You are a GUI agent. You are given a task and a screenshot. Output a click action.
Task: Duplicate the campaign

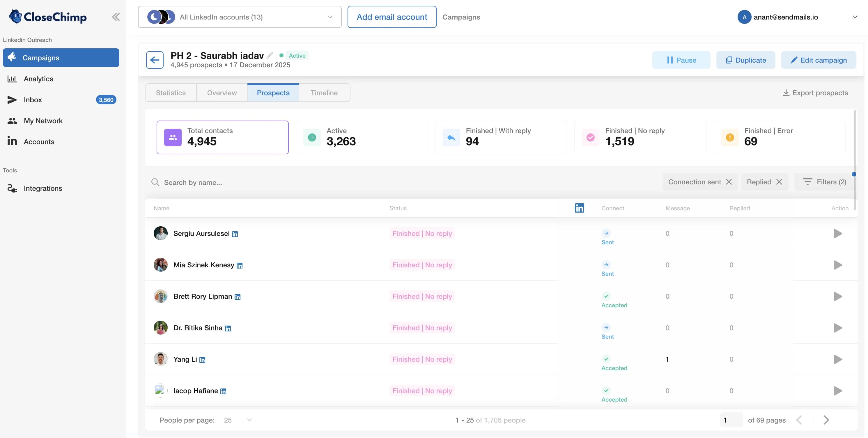tap(746, 60)
